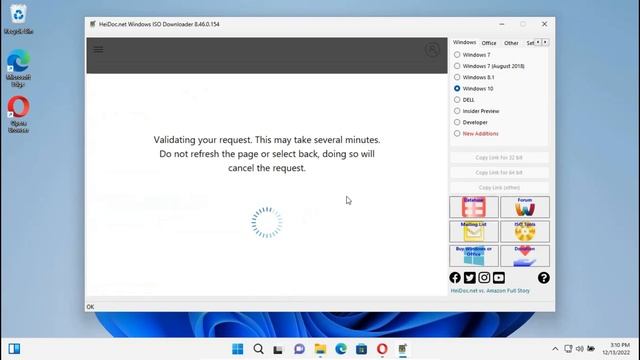The image size is (640, 360).
Task: Open Microsoft Edge desktop shortcut
Action: [18, 68]
